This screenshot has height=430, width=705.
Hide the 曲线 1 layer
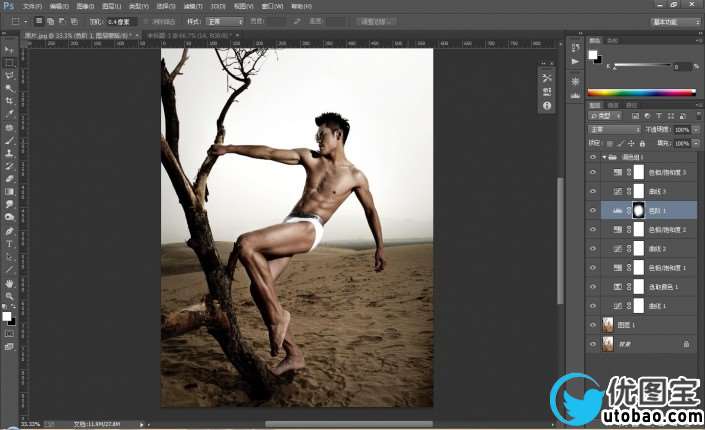(593, 306)
